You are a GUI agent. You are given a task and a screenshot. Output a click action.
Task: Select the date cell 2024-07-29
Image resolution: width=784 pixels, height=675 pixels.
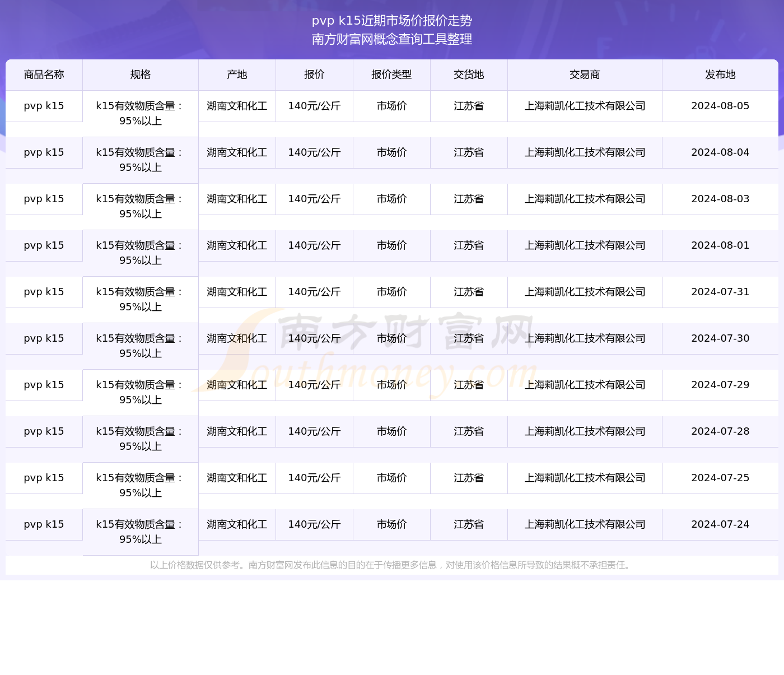tap(720, 385)
